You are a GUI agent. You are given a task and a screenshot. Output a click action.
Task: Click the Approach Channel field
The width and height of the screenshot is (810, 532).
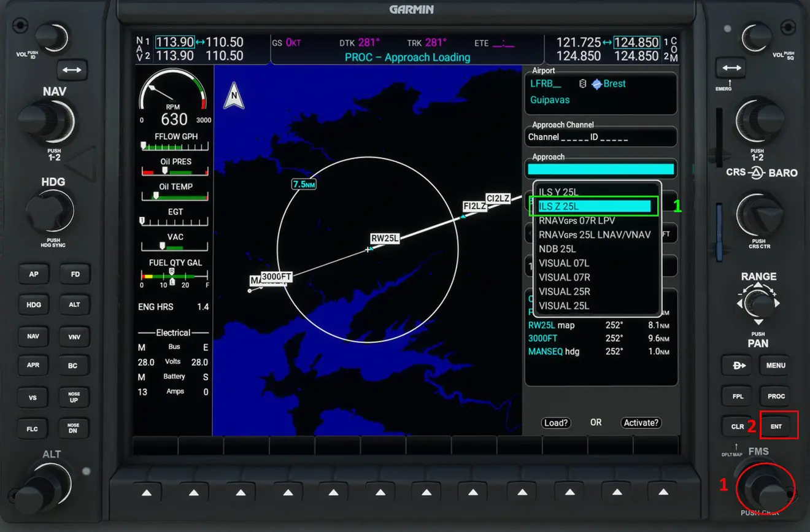(601, 137)
